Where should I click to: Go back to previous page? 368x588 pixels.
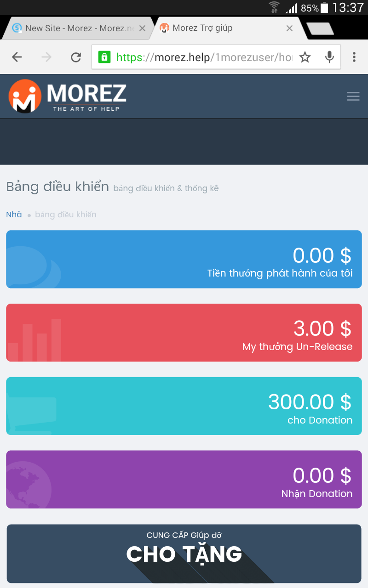pyautogui.click(x=17, y=57)
